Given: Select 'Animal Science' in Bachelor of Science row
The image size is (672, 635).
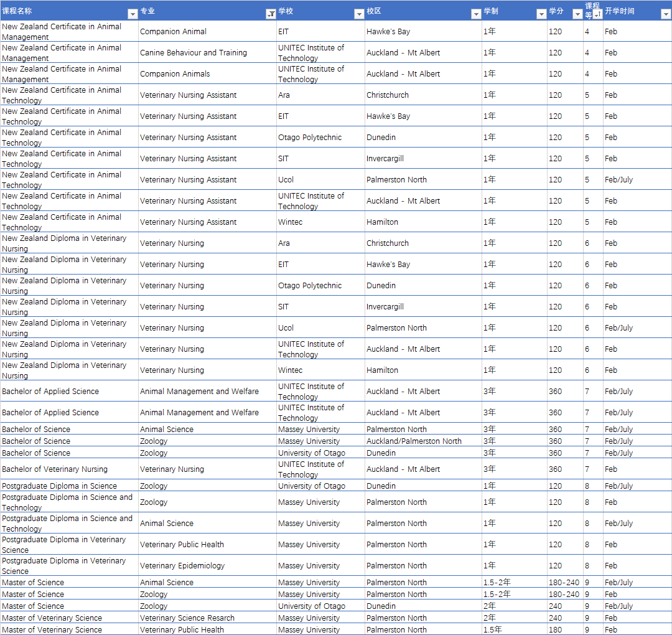Looking at the screenshot, I should [207, 429].
